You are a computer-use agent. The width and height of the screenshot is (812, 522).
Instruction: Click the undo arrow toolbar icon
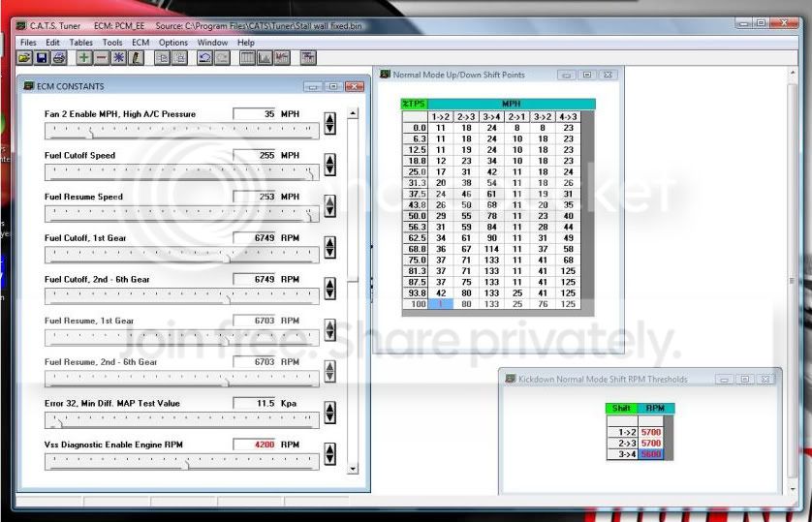coord(203,58)
